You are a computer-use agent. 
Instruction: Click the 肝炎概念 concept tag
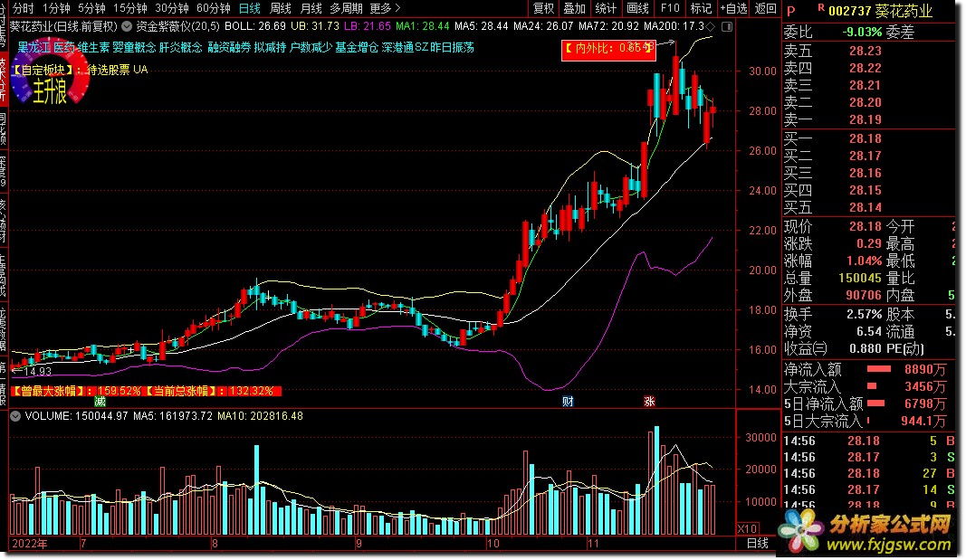click(x=180, y=47)
